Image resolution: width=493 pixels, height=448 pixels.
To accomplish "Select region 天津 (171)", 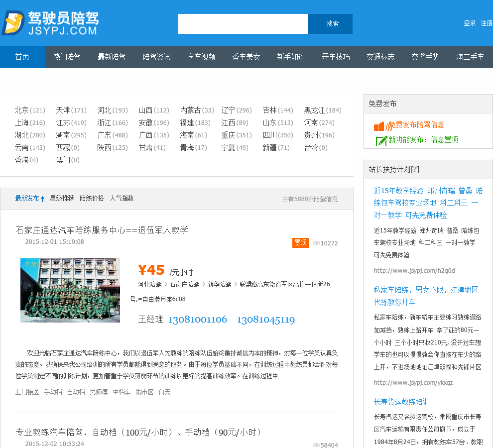I will coord(71,111).
